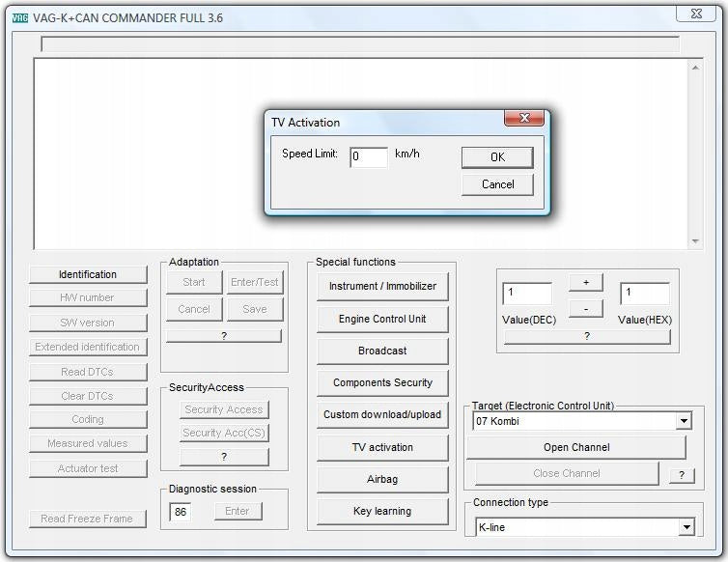Open the Key learning function

382,512
